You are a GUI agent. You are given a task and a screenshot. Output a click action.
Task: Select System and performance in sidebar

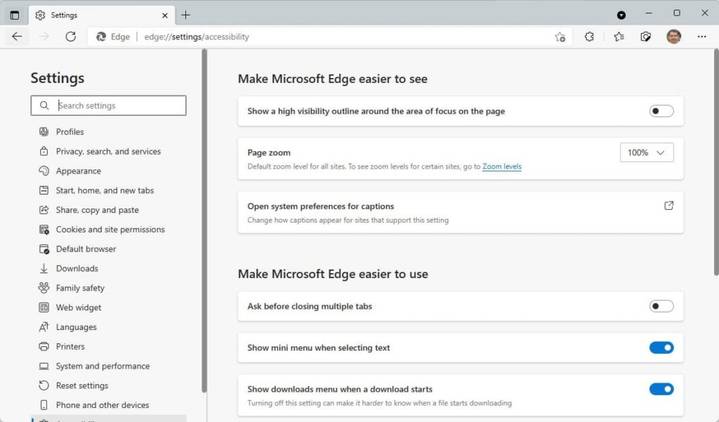click(x=103, y=366)
